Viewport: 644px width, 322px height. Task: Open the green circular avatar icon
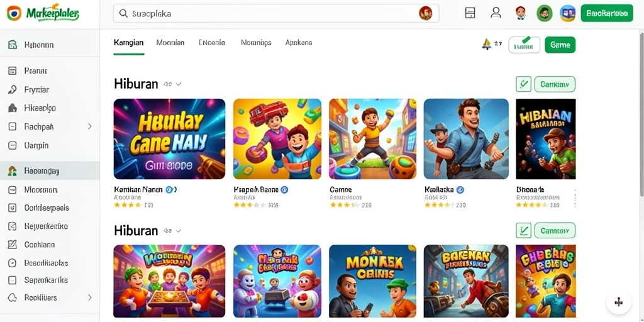(544, 13)
